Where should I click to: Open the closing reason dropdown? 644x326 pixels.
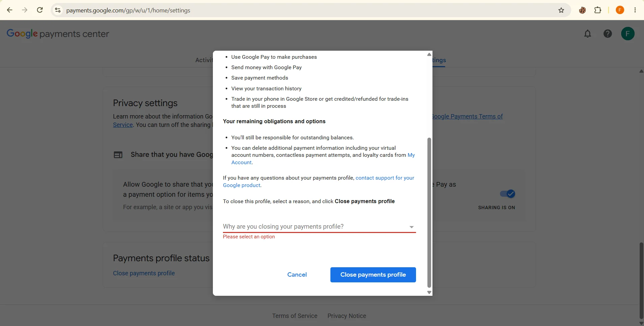click(319, 227)
